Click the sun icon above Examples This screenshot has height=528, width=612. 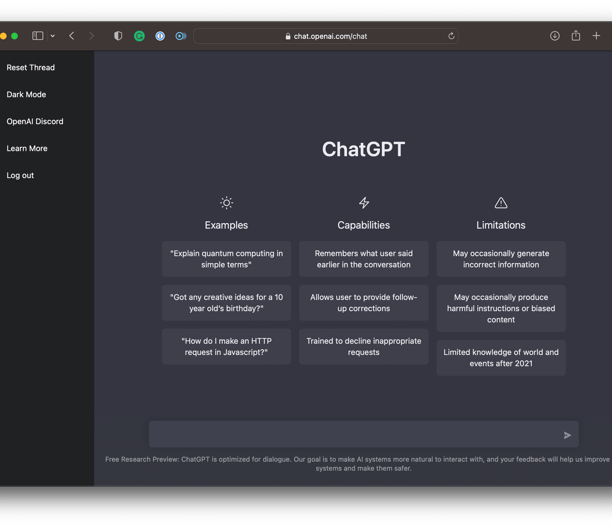[226, 203]
